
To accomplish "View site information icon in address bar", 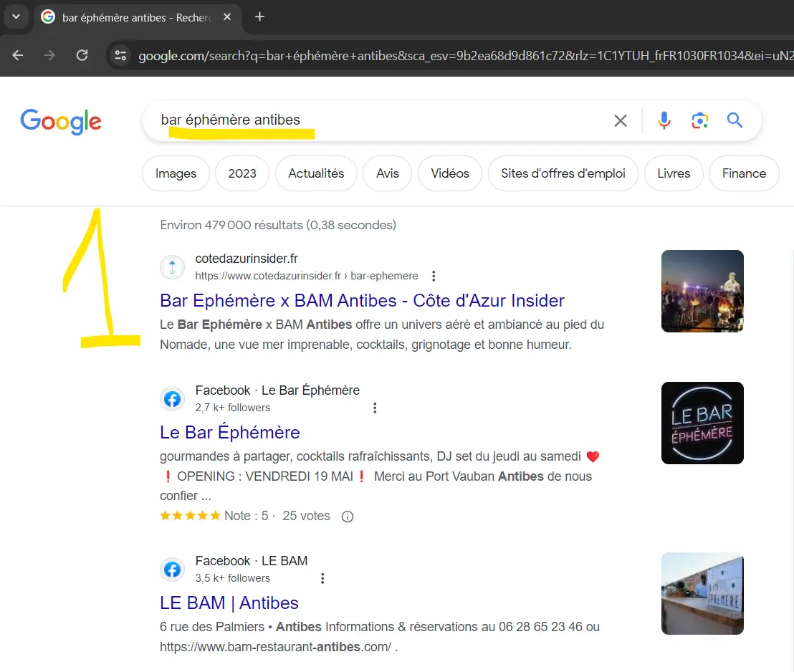I will click(120, 55).
